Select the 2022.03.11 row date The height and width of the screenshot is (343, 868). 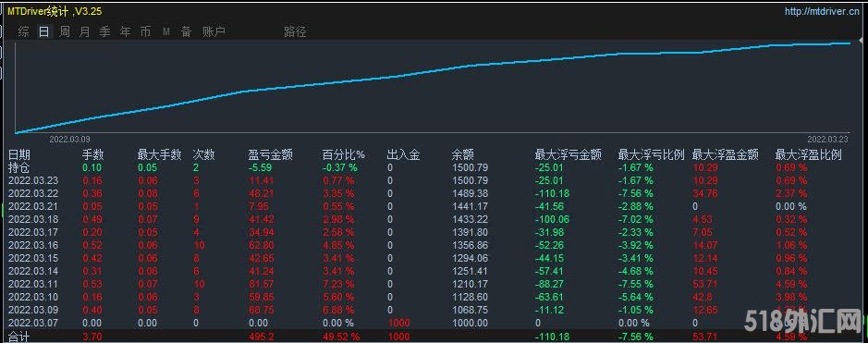tap(33, 284)
